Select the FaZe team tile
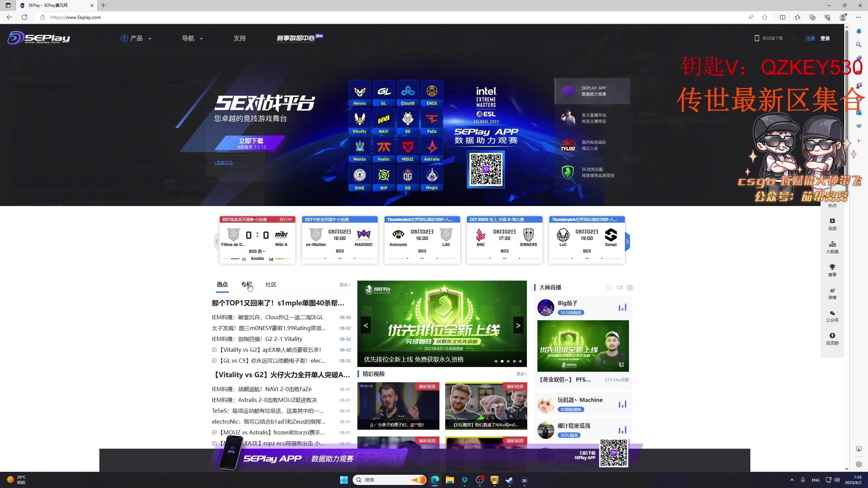The height and width of the screenshot is (488, 868). [x=432, y=121]
